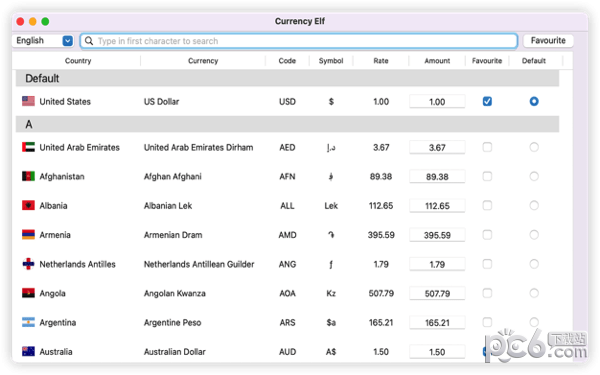Image resolution: width=600 pixels, height=375 pixels.
Task: Set Angola as default currency
Action: tap(534, 293)
